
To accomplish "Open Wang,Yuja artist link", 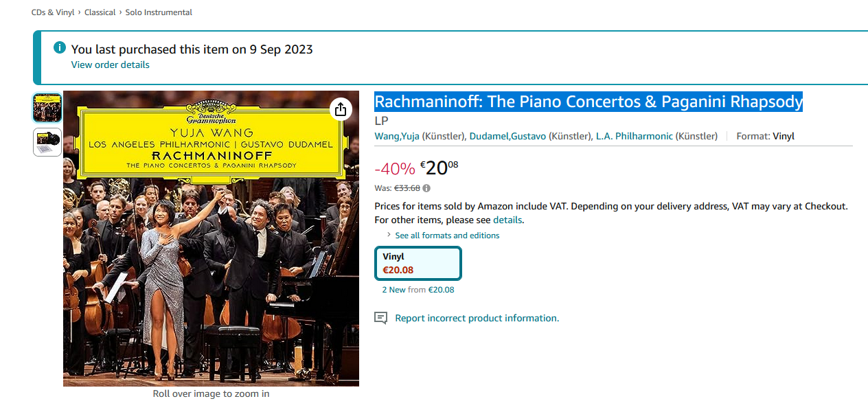I will pos(397,136).
